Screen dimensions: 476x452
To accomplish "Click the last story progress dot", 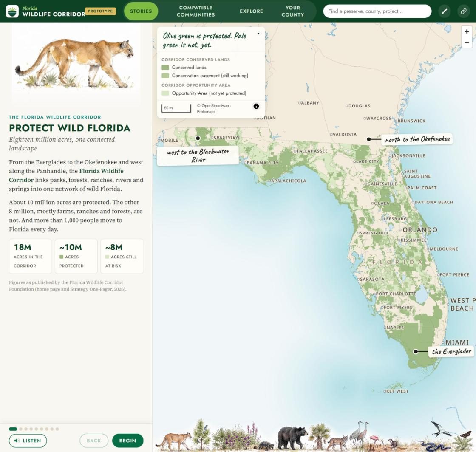I will 57,429.
